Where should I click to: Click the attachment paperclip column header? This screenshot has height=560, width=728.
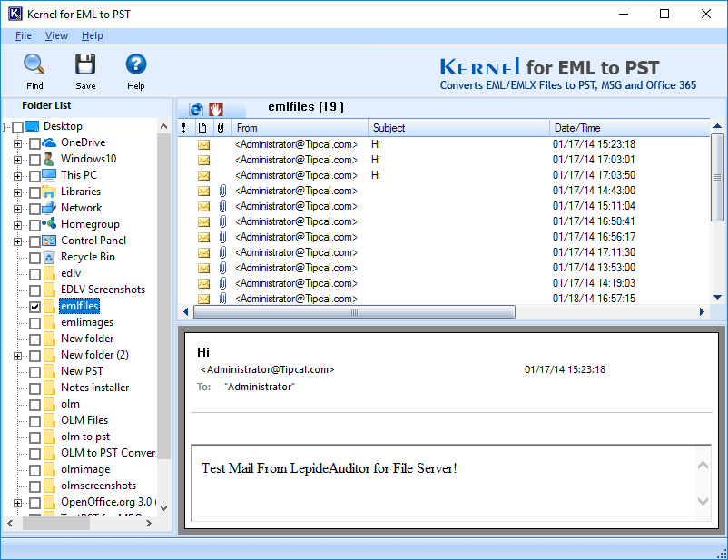(221, 128)
